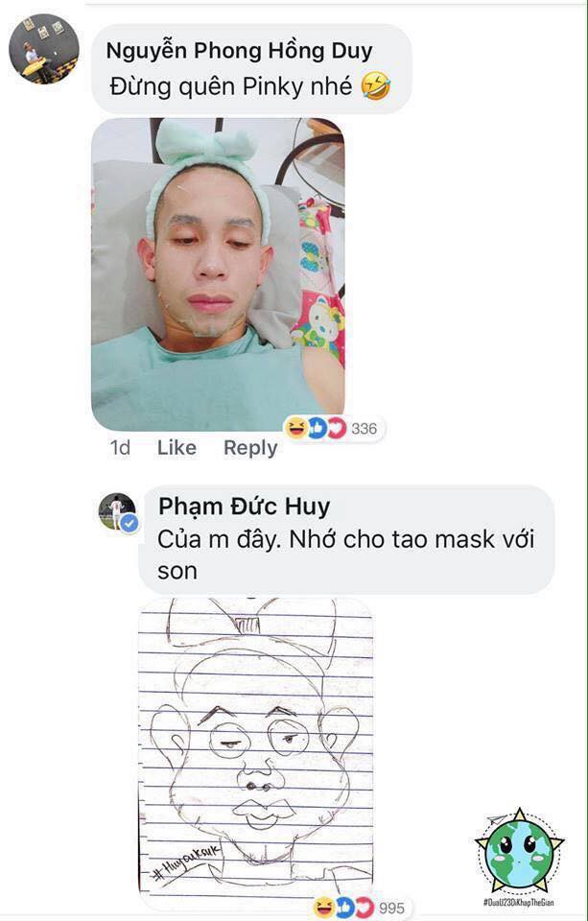Click the verified badge on Phạm Đức Huy's avatar

[x=129, y=524]
